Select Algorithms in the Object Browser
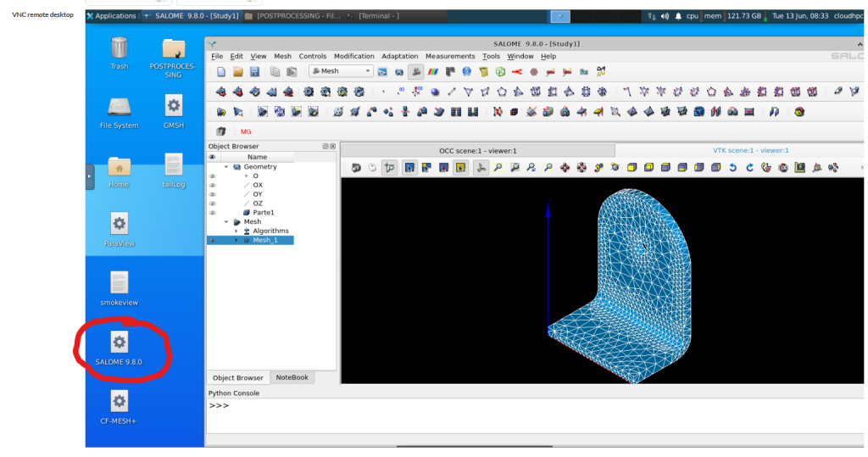Screen dimensions: 868x457 pyautogui.click(x=270, y=231)
